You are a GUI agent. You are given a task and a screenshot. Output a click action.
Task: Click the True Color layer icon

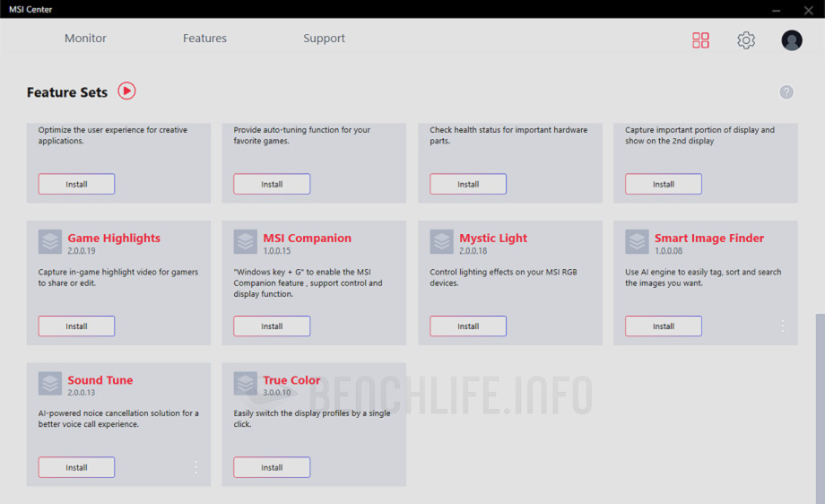(x=245, y=384)
